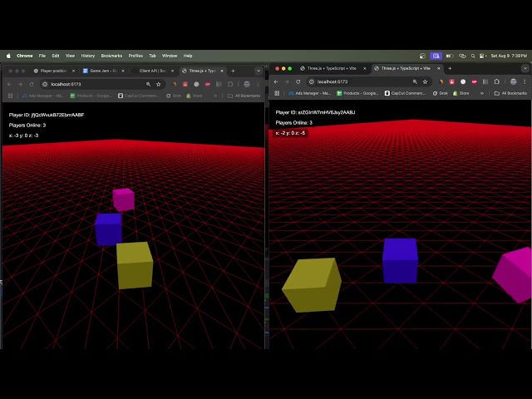The height and width of the screenshot is (399, 532).
Task: Close the Client API tab
Action: point(172,71)
